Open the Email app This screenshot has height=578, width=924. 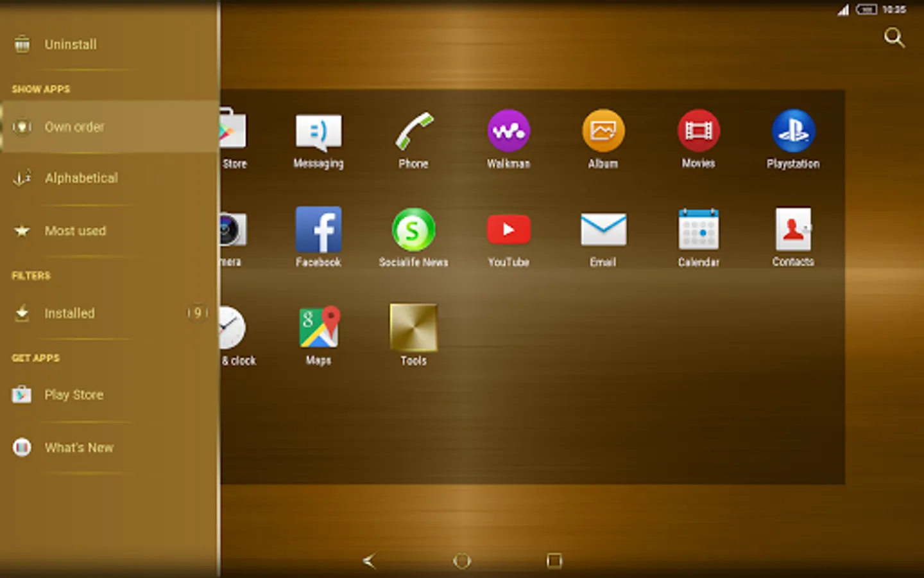[603, 229]
